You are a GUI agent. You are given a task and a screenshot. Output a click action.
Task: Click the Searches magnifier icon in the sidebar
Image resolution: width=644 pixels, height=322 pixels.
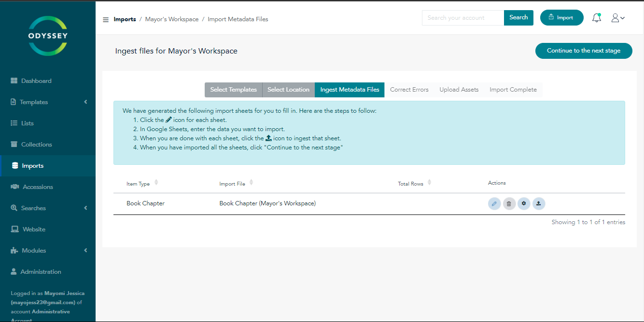click(14, 208)
